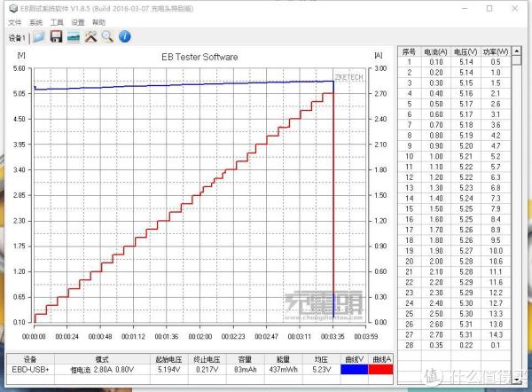The image size is (532, 392).
Task: Click the blue info about icon
Action: [x=125, y=36]
